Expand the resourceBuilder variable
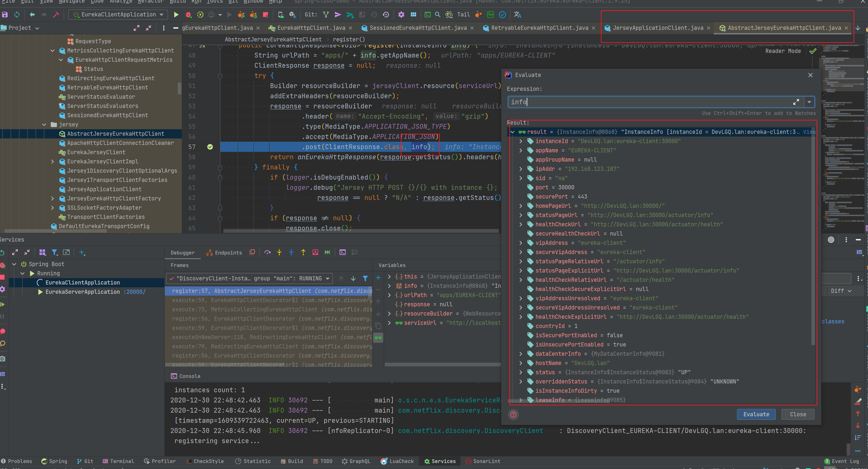Image resolution: width=868 pixels, height=469 pixels. (x=389, y=314)
